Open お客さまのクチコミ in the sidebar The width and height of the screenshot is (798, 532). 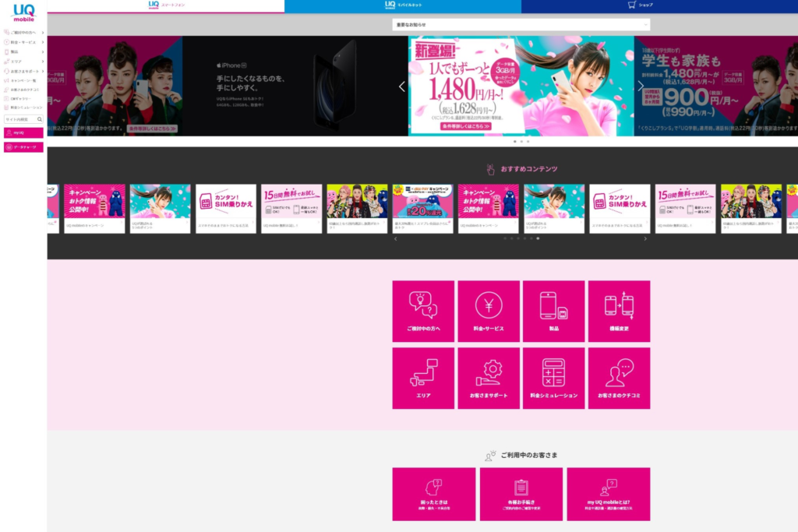pyautogui.click(x=23, y=90)
